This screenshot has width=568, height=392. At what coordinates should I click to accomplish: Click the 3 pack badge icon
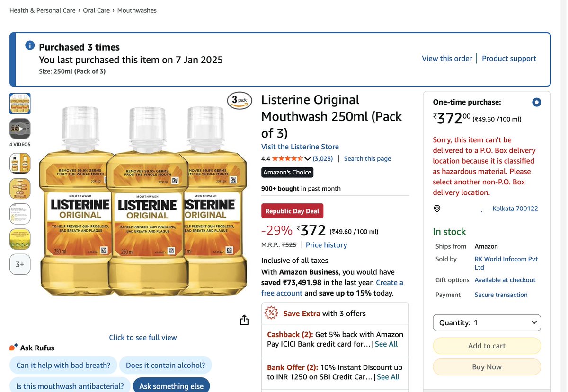[240, 100]
